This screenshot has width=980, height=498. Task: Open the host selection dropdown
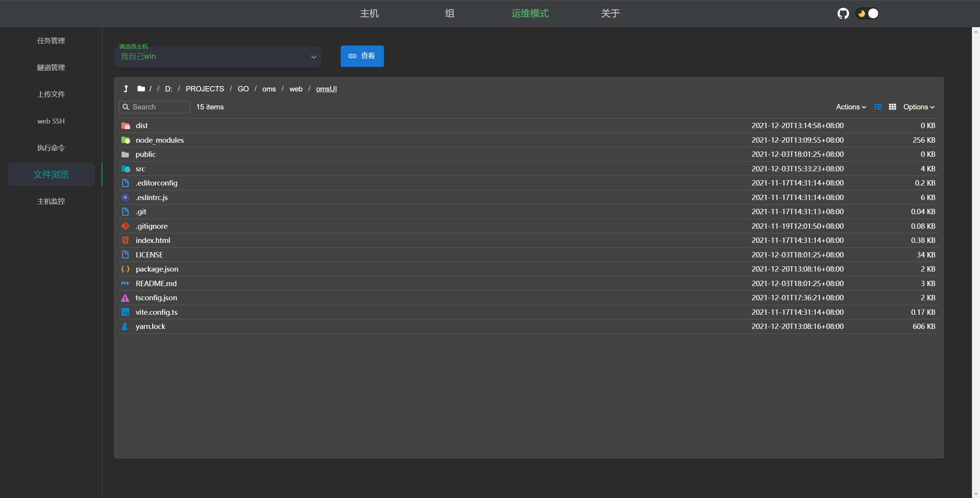point(217,57)
